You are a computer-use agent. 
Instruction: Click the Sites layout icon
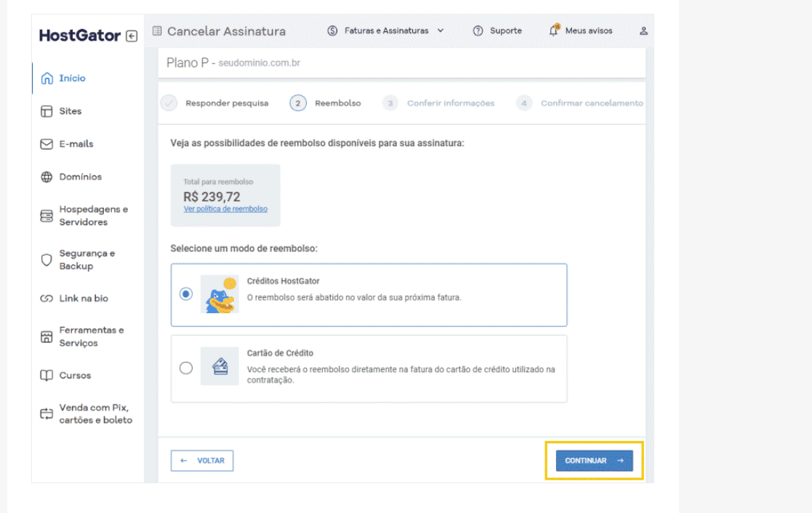tap(47, 111)
